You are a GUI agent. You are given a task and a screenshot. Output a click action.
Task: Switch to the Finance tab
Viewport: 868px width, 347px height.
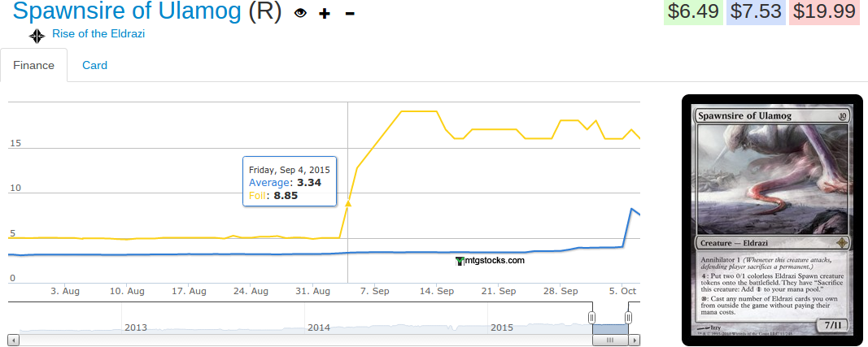34,65
